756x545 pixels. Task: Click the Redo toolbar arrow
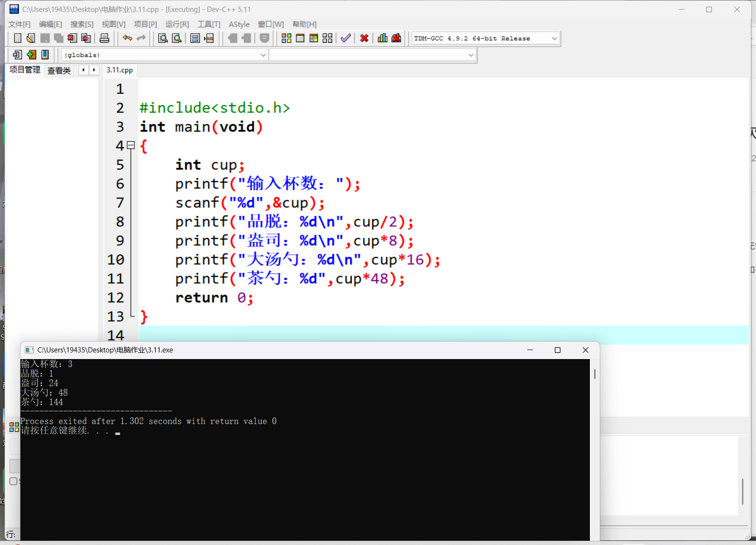[x=141, y=38]
